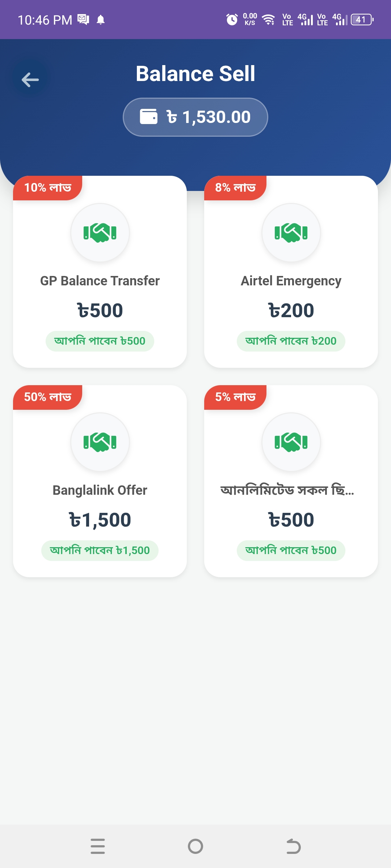
Task: Tap the আপনি পাবেন ৳200 pill
Action: tap(291, 341)
